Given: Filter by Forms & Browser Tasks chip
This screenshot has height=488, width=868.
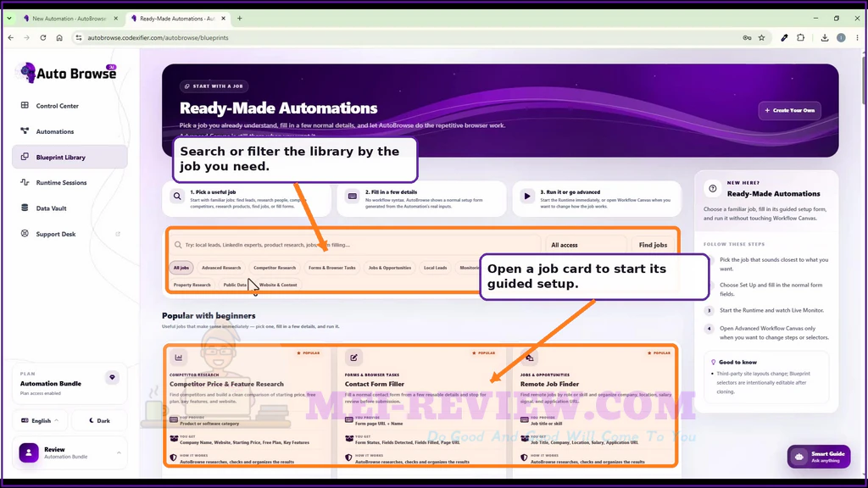Looking at the screenshot, I should 332,268.
